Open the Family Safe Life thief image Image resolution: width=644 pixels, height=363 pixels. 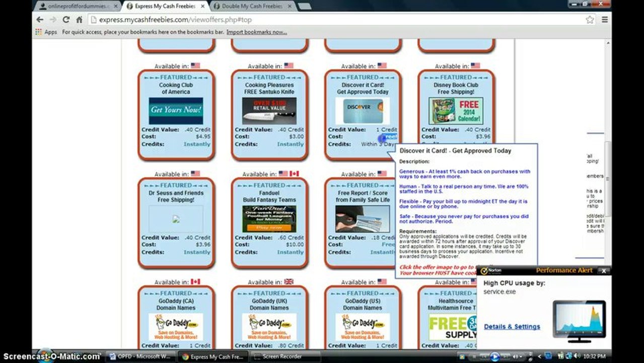(363, 219)
